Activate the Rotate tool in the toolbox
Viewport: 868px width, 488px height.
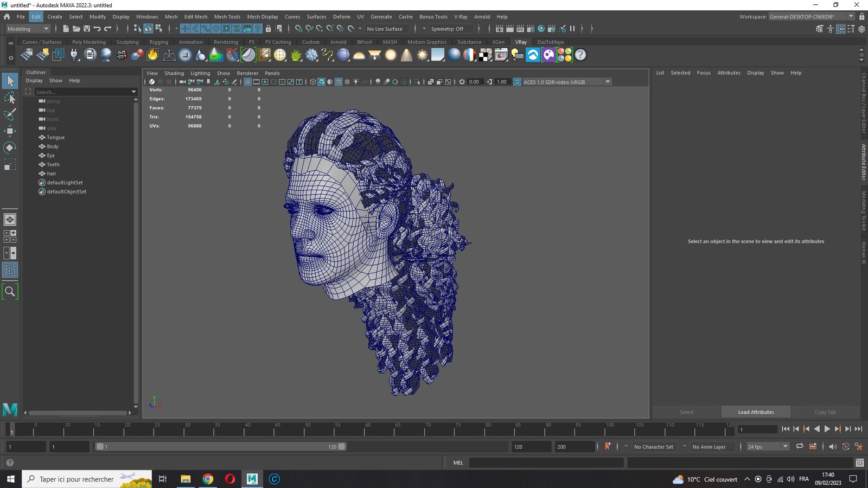coord(10,147)
